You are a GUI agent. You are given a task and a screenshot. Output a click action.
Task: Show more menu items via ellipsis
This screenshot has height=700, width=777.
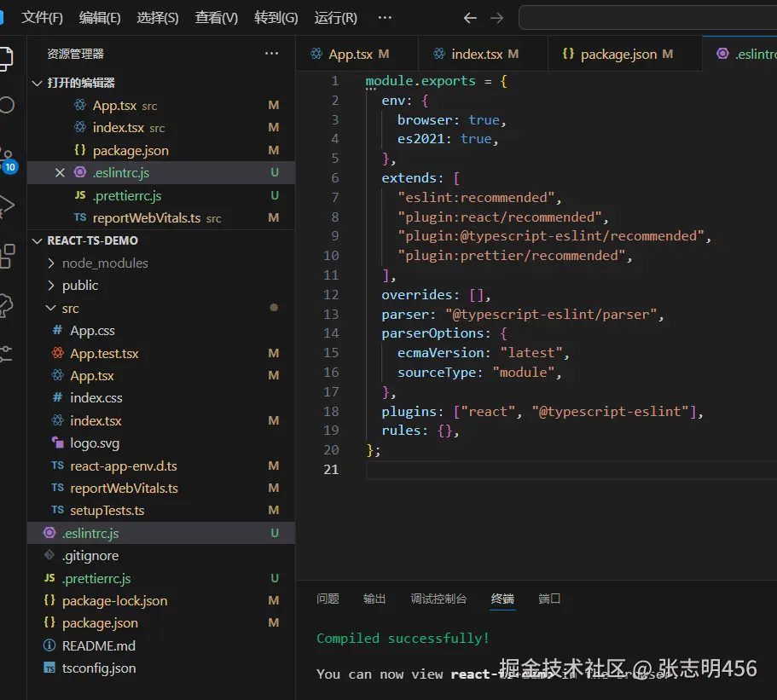[x=385, y=18]
